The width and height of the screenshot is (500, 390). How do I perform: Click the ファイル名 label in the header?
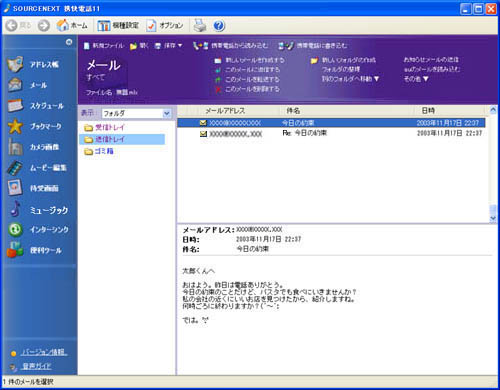[99, 92]
